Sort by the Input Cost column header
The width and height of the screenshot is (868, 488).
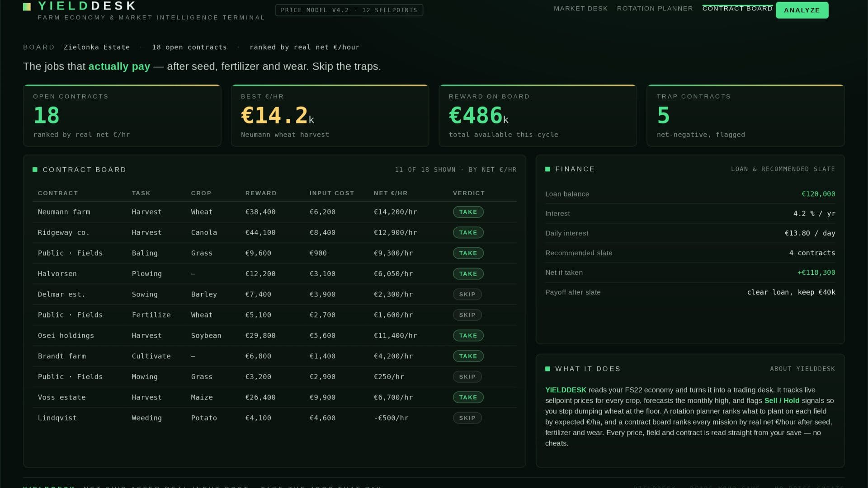pos(332,193)
